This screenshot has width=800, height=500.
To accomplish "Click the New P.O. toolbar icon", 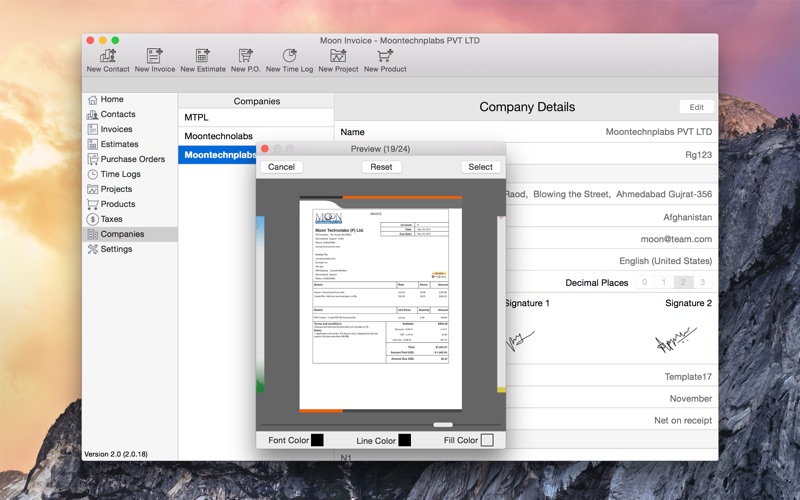I will point(245,55).
